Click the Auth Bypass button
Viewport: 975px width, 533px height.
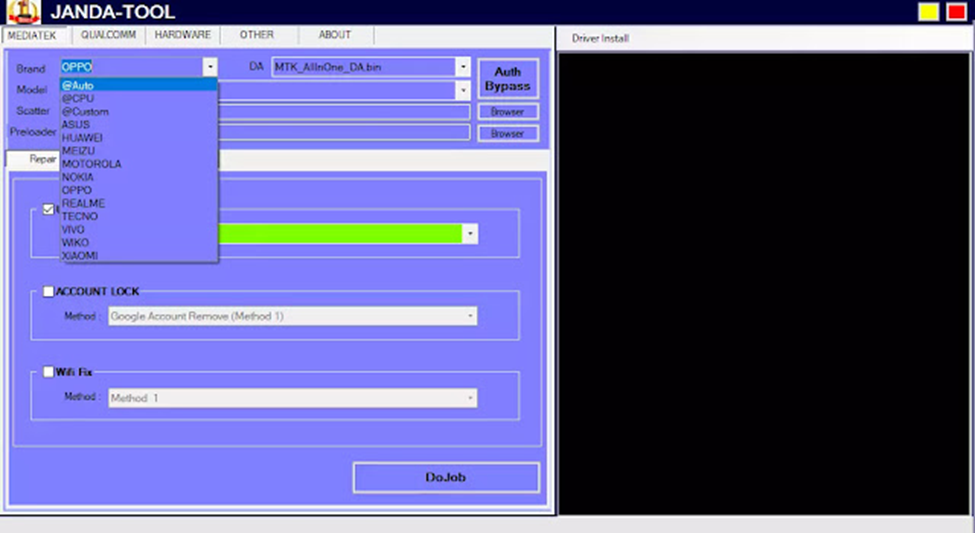pyautogui.click(x=508, y=79)
